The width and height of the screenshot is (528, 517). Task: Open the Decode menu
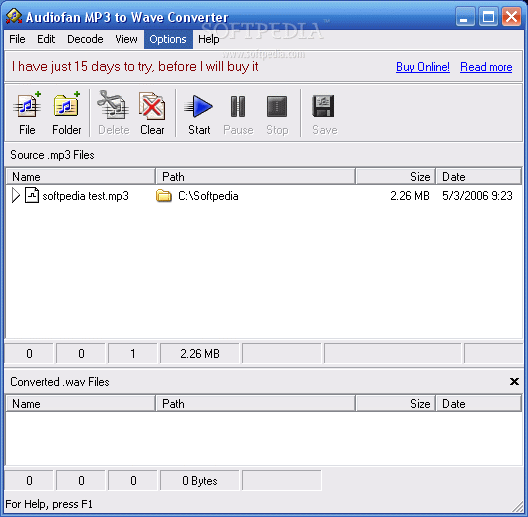click(x=85, y=39)
